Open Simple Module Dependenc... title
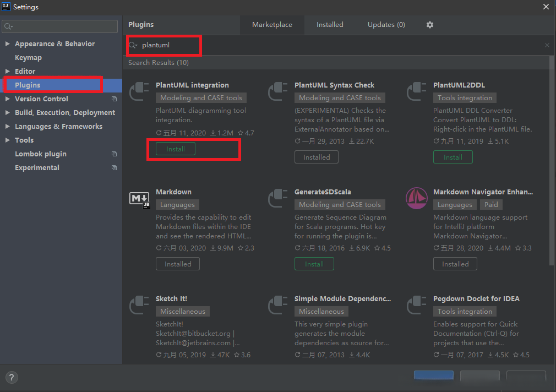 point(342,299)
